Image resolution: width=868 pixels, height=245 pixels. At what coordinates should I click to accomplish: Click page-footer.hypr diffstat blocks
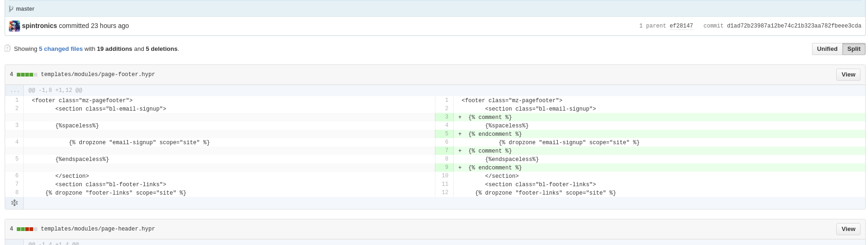(x=27, y=75)
